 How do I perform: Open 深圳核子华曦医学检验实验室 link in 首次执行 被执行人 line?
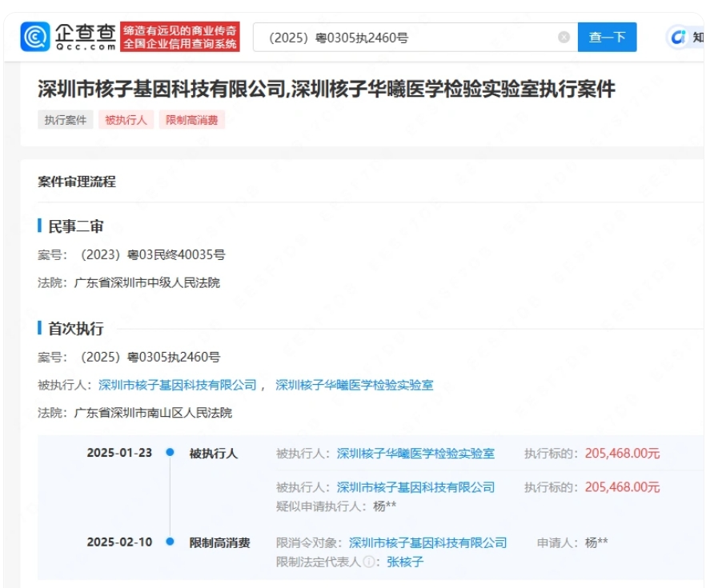point(354,386)
